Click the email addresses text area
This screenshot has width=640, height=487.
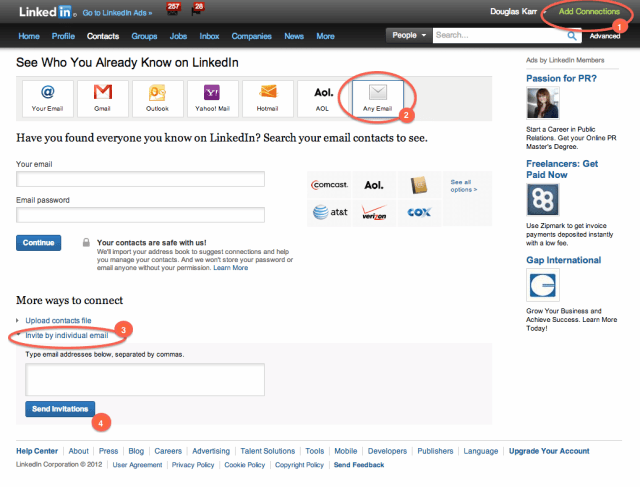tap(145, 380)
